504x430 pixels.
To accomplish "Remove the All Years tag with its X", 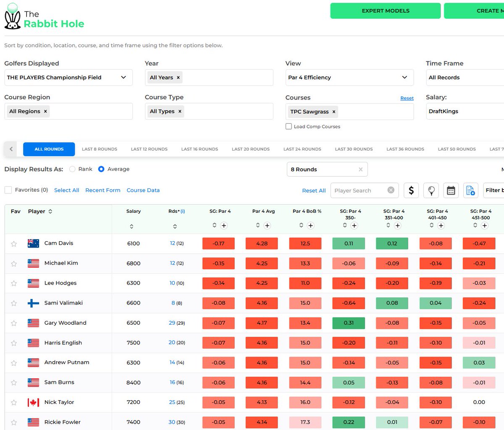I will tap(178, 78).
